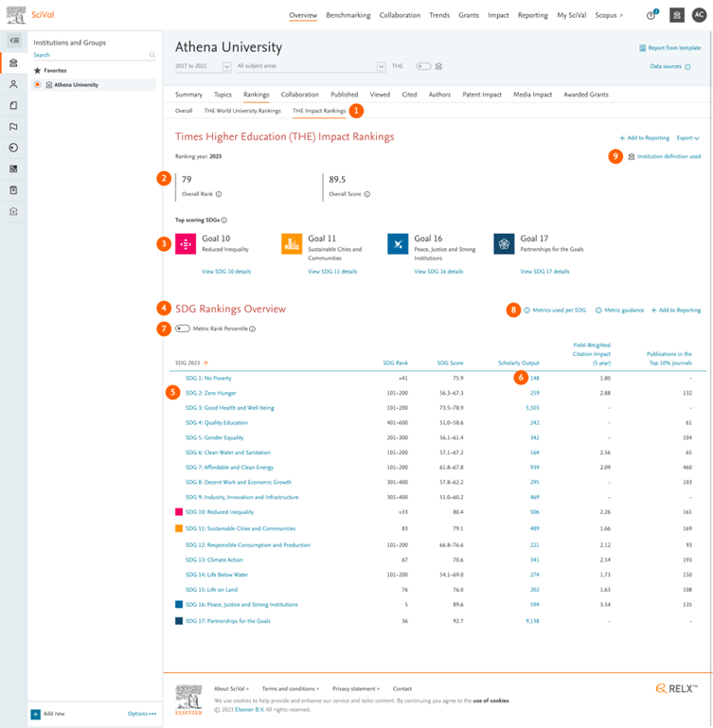Click Goal 16 Peace Justice icon
This screenshot has height=728, width=713.
(398, 244)
